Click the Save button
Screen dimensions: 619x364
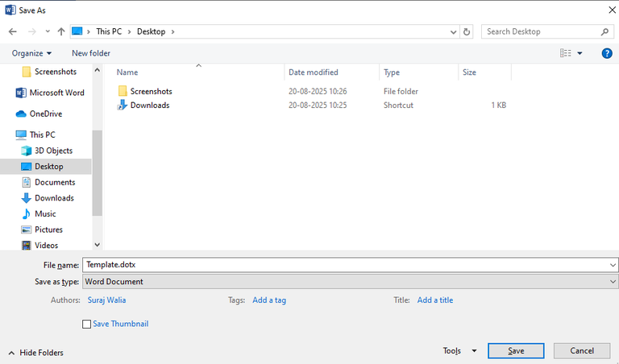tap(516, 351)
